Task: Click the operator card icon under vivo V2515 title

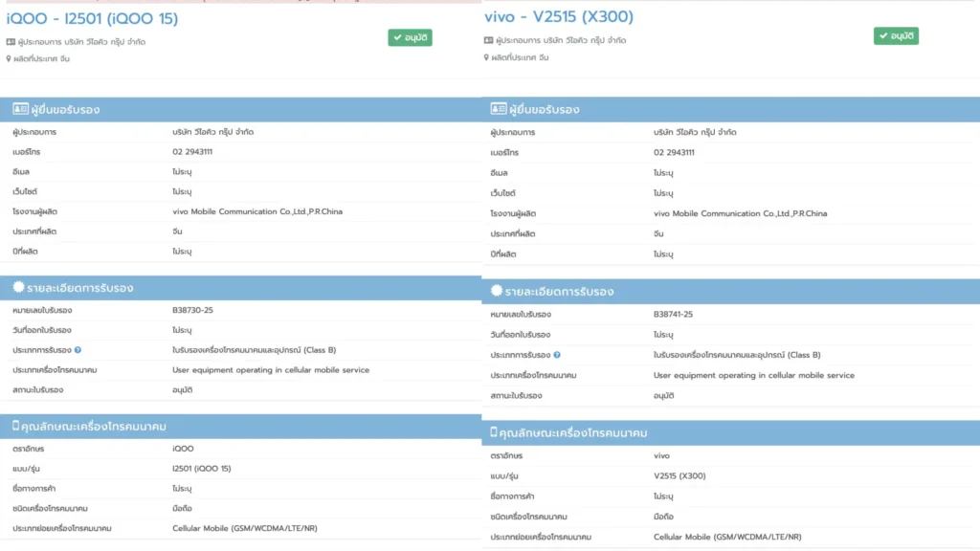Action: [489, 40]
